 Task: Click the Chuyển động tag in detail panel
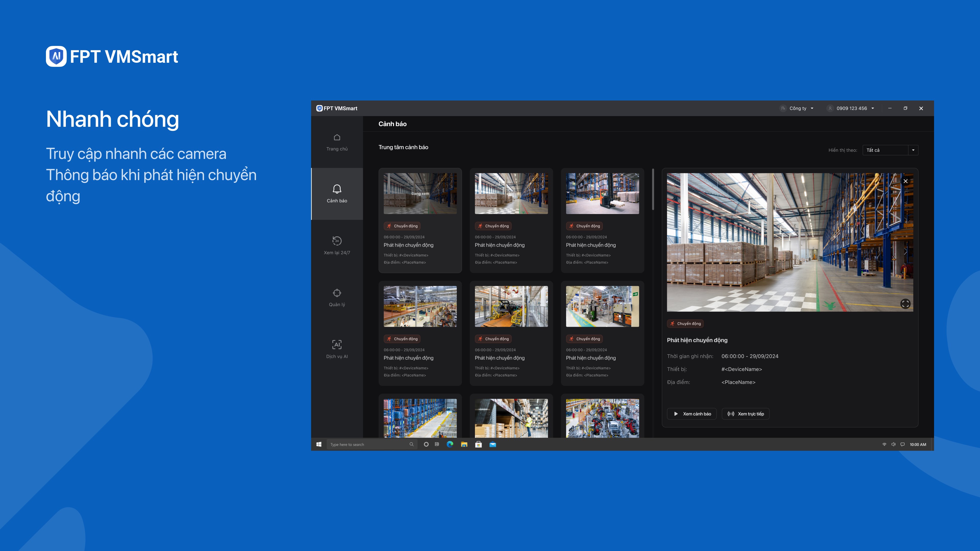pos(685,324)
